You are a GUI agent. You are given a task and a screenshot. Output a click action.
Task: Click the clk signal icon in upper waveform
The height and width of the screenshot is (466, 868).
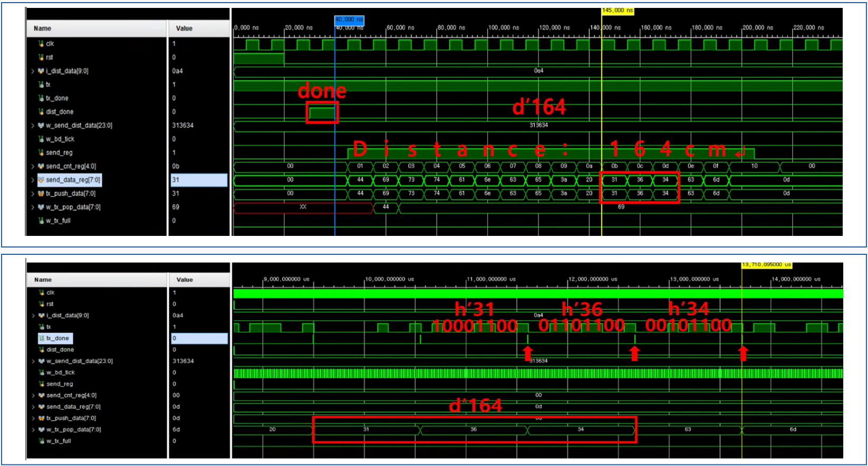(41, 44)
